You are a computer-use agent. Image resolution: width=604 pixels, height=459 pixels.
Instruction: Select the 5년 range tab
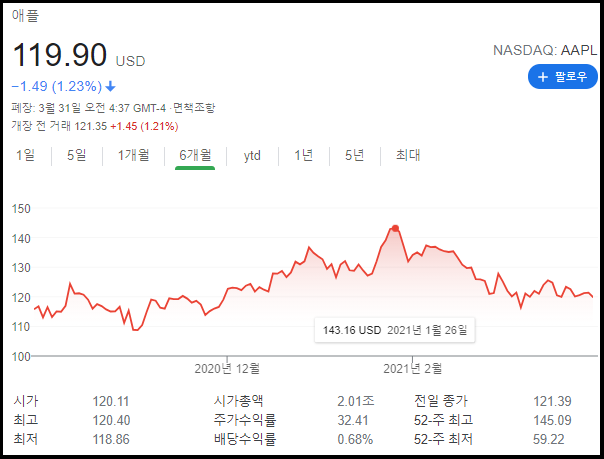pos(354,155)
